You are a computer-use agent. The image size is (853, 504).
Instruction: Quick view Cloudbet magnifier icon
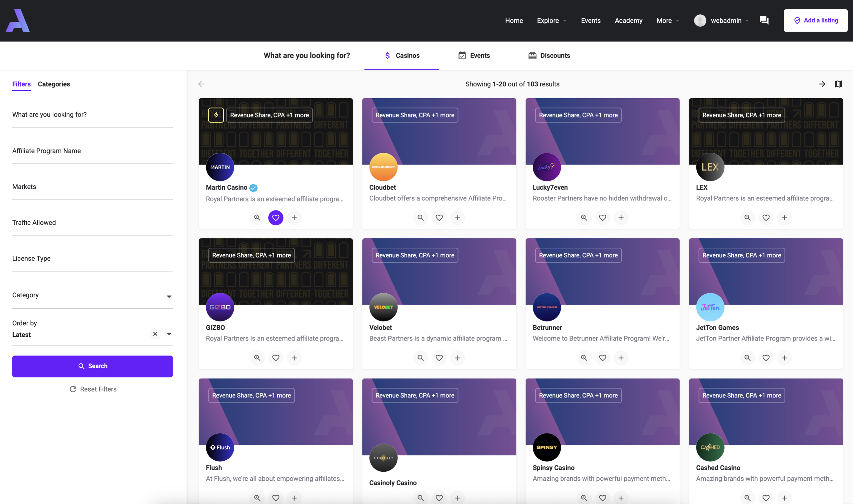421,218
